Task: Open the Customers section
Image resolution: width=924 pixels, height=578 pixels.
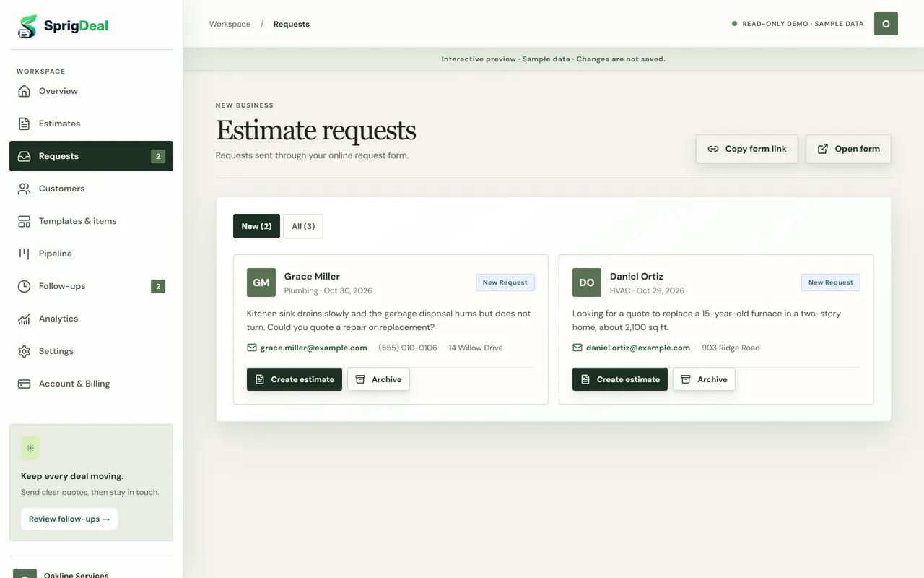Action: tap(91, 189)
